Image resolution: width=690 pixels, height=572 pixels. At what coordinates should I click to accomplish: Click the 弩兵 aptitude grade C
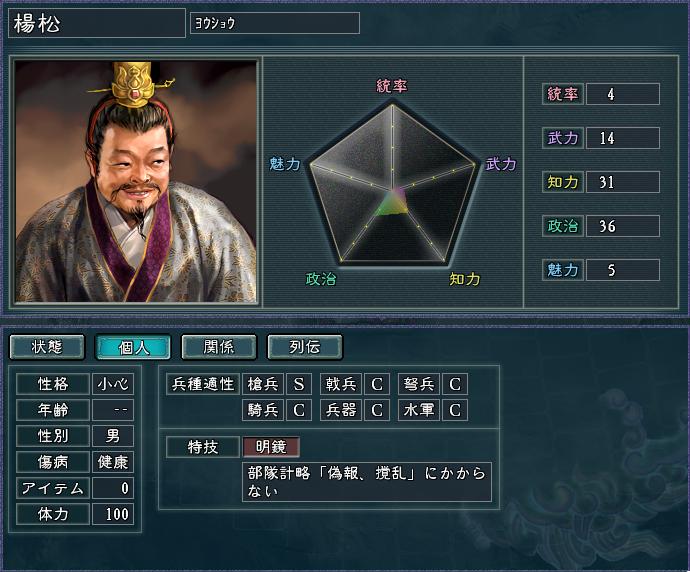[x=455, y=384]
